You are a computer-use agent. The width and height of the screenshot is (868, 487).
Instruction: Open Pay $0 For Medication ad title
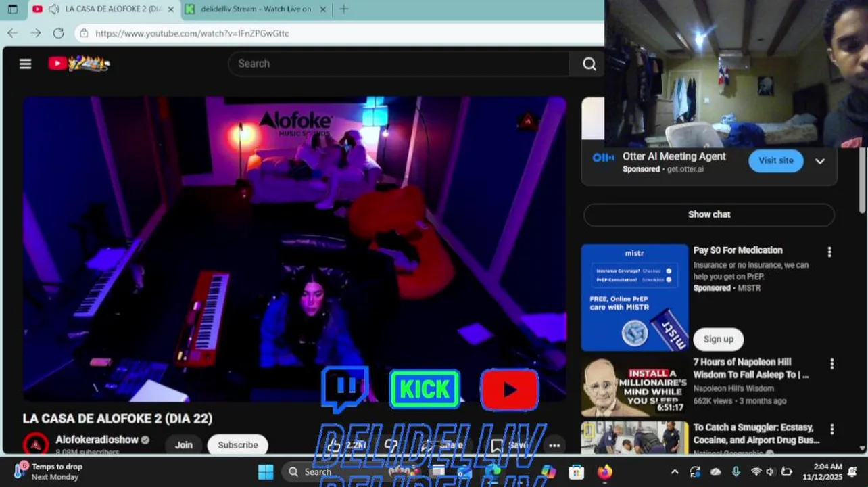pyautogui.click(x=738, y=250)
